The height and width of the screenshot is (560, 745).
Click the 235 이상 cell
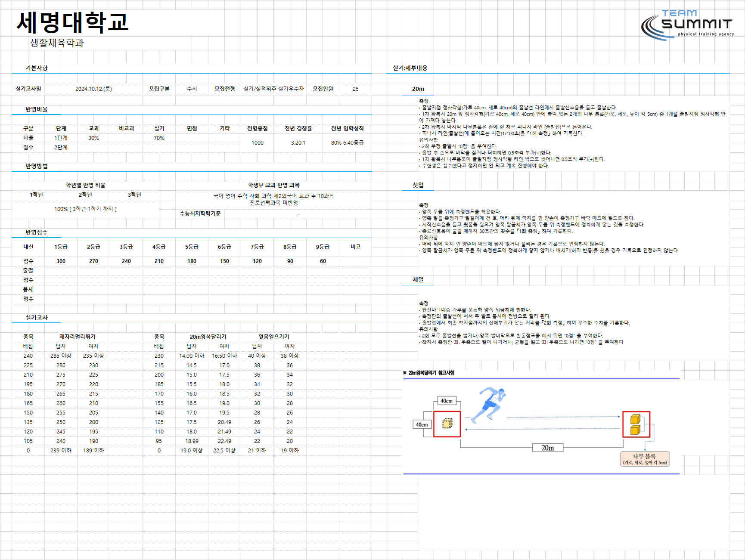(93, 356)
